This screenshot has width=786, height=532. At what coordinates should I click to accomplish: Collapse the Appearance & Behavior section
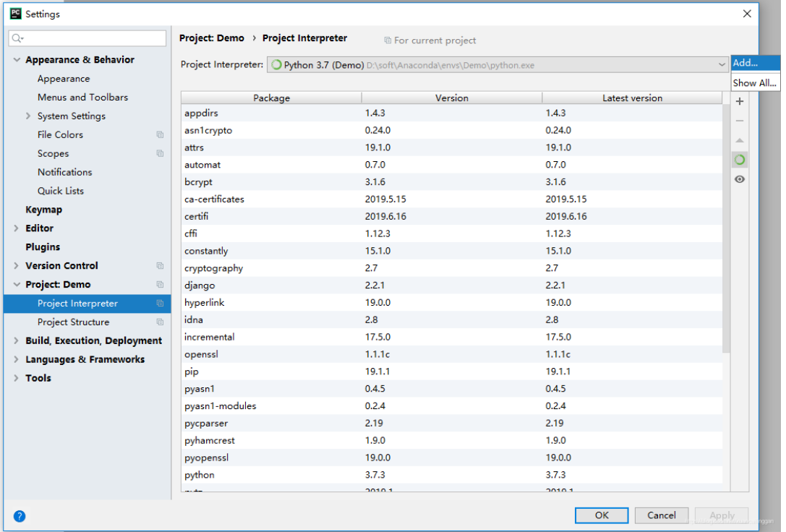[x=17, y=59]
